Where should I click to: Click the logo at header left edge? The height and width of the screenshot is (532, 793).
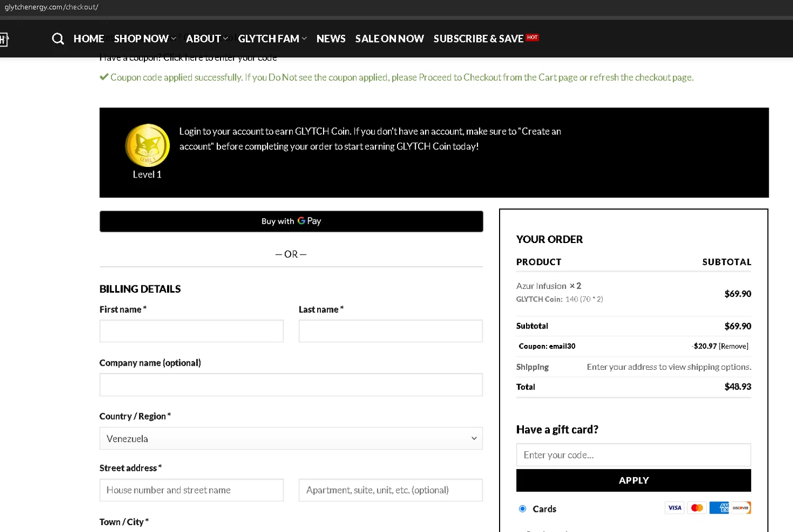click(x=4, y=39)
